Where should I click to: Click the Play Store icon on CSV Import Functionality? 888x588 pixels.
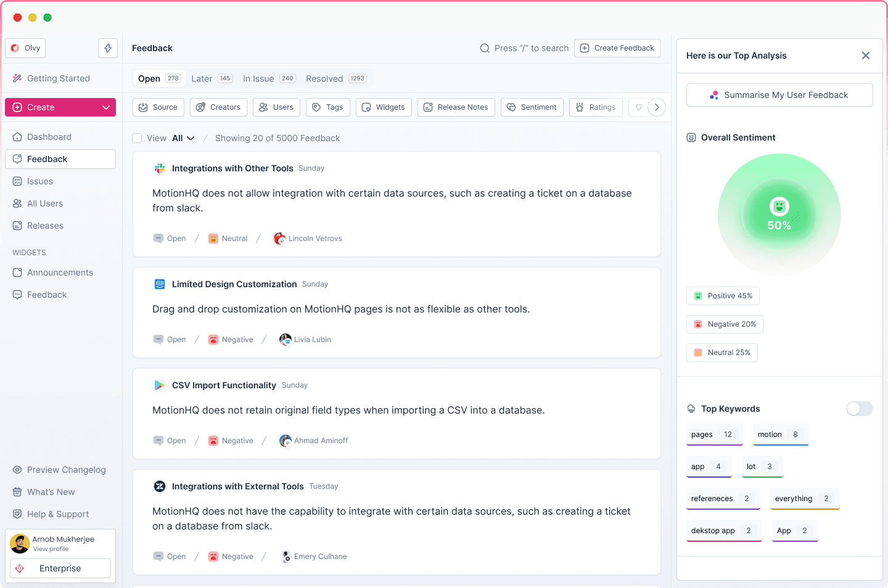(160, 385)
